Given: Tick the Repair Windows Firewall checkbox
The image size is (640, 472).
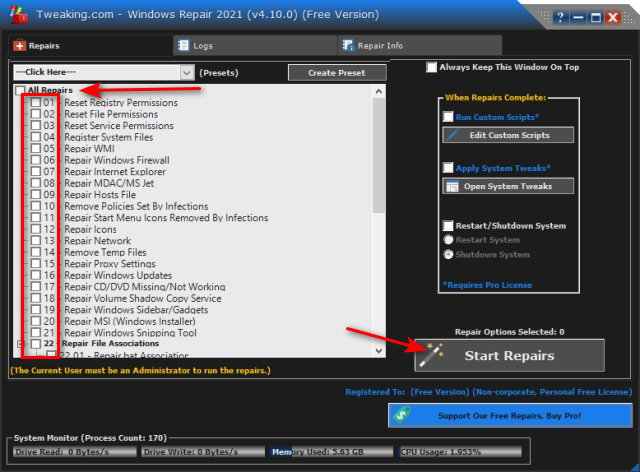Looking at the screenshot, I should point(36,160).
